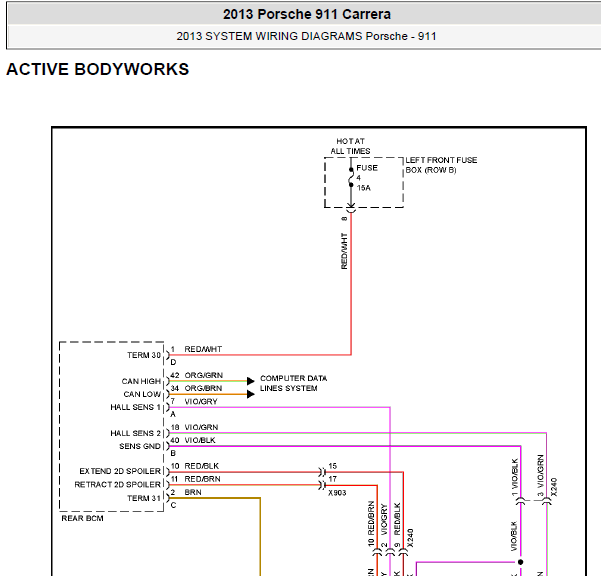The width and height of the screenshot is (601, 576).
Task: Click the "CAN LOW" pin label
Action: pos(142,394)
